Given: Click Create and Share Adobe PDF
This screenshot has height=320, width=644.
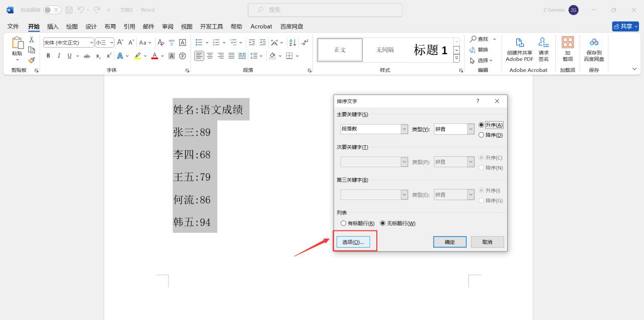Looking at the screenshot, I should (x=519, y=49).
